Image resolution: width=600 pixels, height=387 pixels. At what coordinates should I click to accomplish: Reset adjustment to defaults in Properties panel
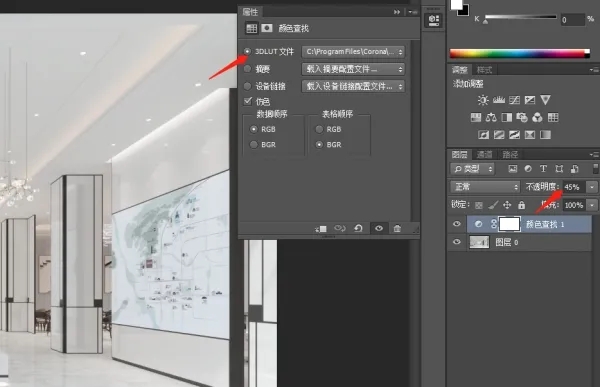click(358, 229)
